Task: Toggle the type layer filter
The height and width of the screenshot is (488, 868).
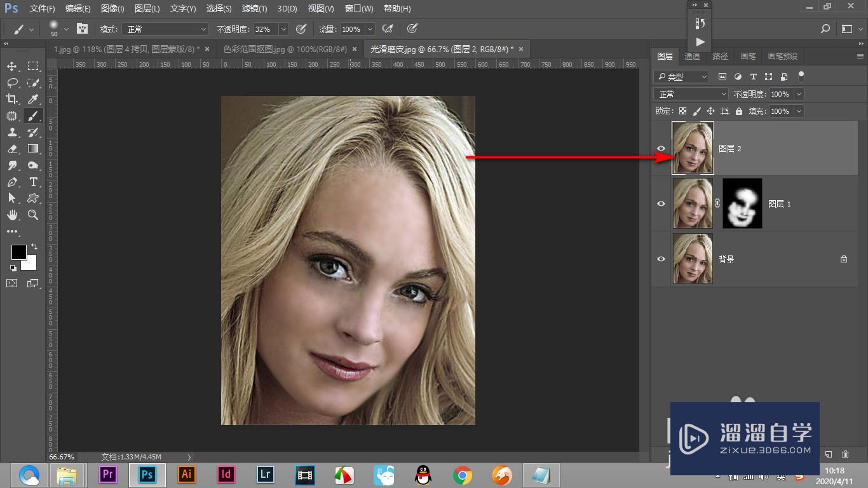Action: [x=753, y=76]
